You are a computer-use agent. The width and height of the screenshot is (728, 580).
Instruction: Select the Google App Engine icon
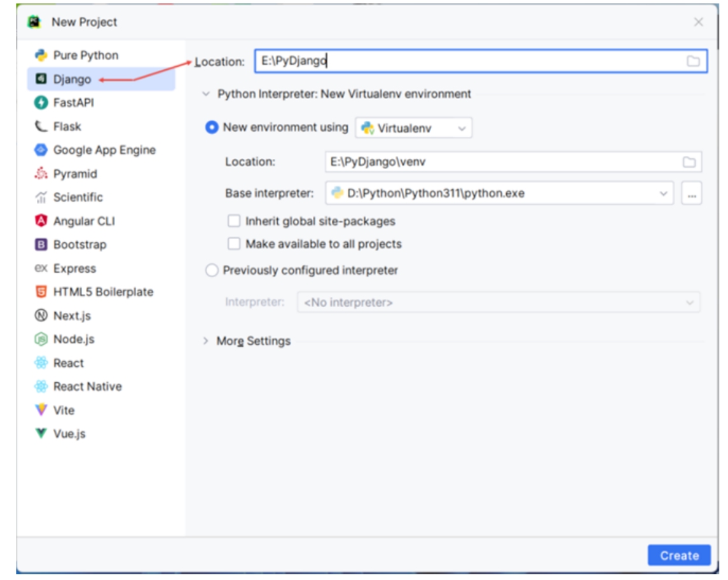41,150
